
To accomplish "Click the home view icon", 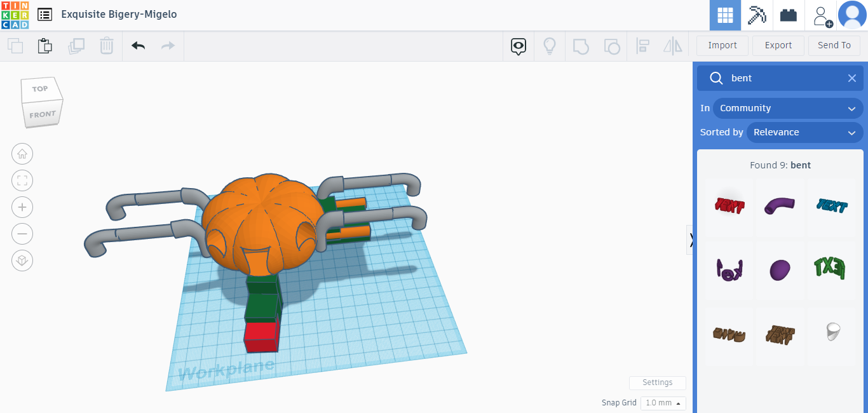I will [22, 154].
